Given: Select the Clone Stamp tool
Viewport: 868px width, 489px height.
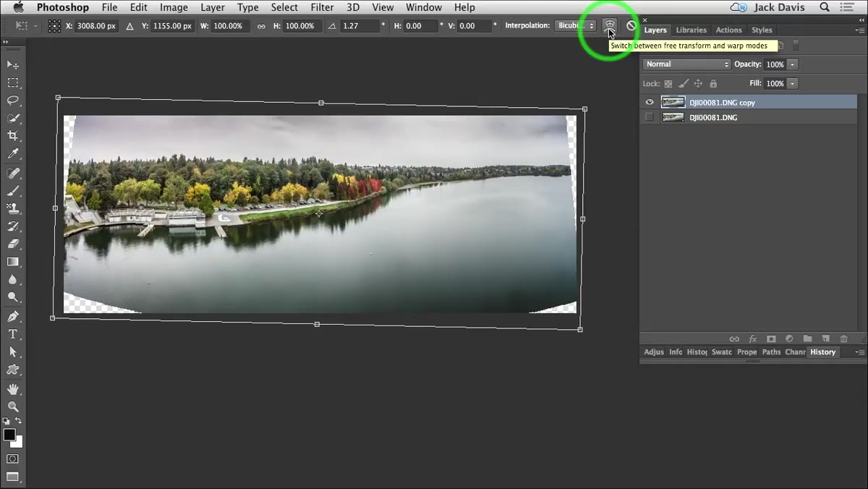Looking at the screenshot, I should point(13,208).
